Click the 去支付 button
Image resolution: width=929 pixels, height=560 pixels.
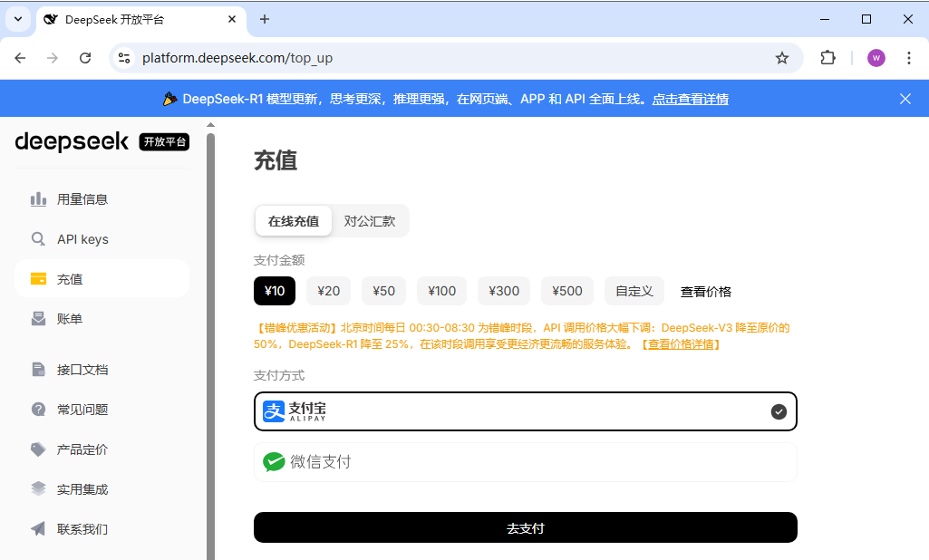[526, 527]
